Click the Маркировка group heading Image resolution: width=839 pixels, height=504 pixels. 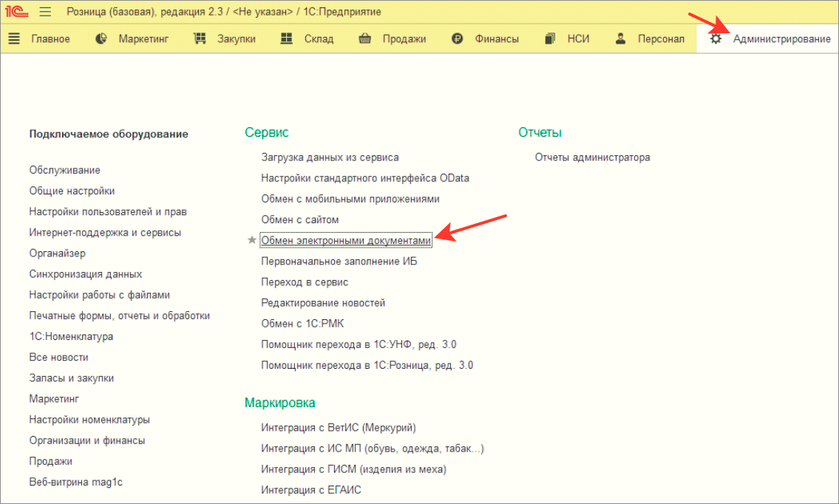(x=280, y=403)
